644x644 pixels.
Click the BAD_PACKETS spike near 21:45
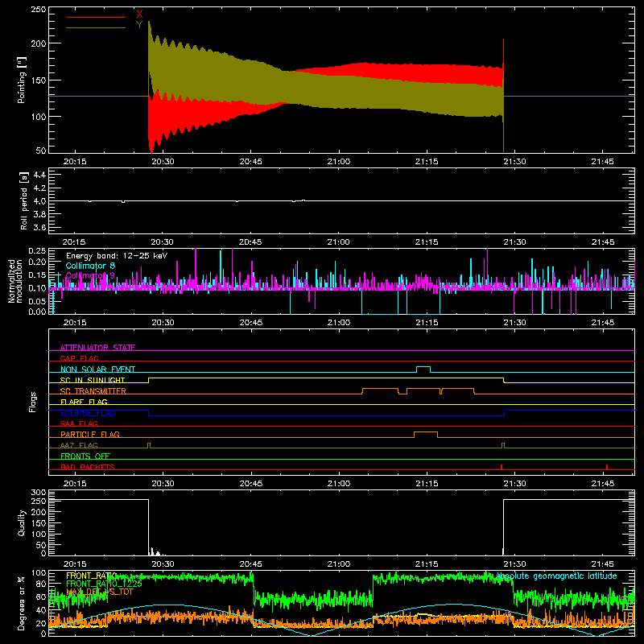(x=607, y=467)
